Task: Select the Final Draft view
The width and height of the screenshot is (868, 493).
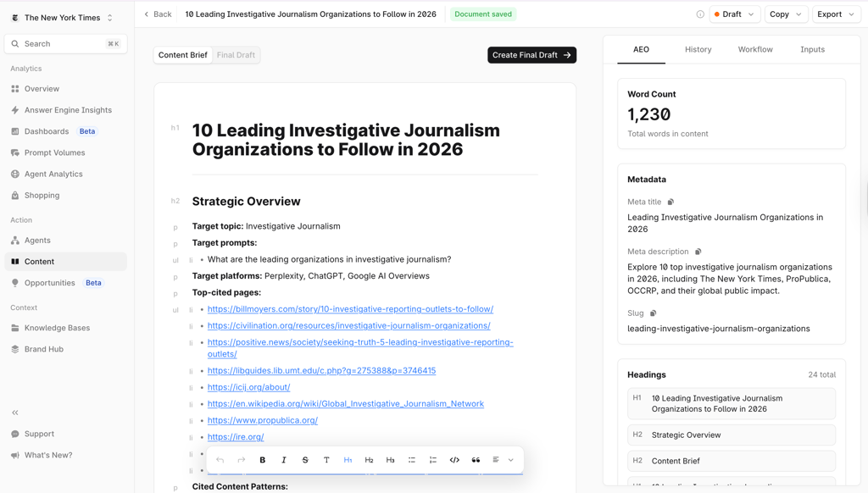Action: click(x=236, y=55)
